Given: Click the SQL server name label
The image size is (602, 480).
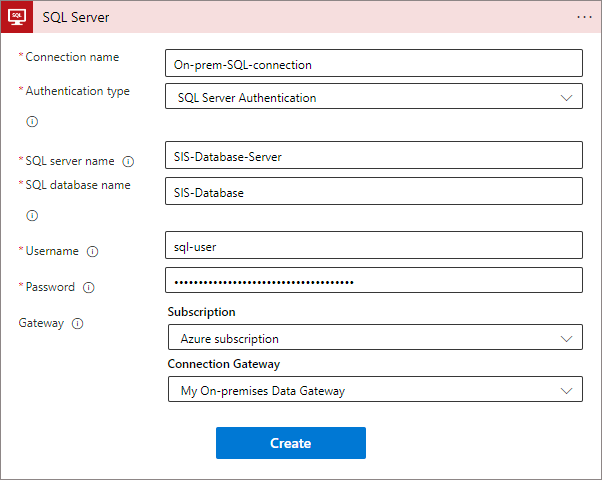Looking at the screenshot, I should pyautogui.click(x=70, y=161).
